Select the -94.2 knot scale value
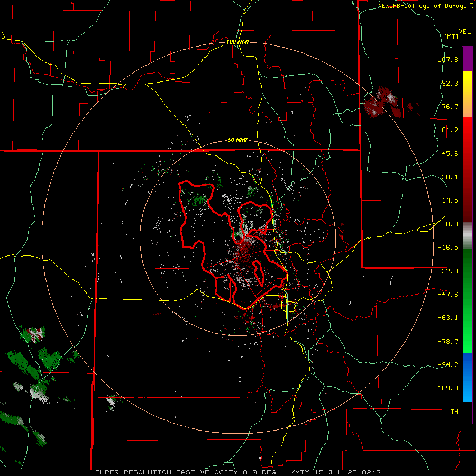Screen dimensions: 476x476 [448, 365]
